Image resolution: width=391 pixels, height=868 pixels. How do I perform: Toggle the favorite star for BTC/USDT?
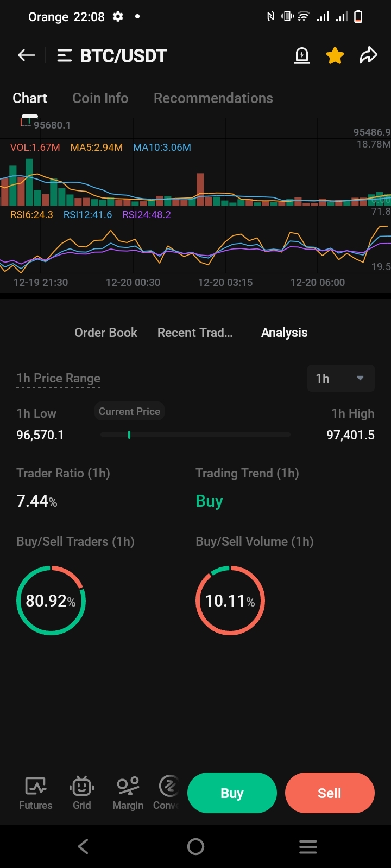[335, 55]
